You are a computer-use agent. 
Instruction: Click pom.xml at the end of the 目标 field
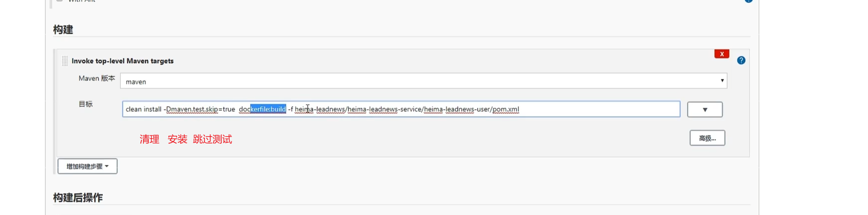click(x=506, y=109)
